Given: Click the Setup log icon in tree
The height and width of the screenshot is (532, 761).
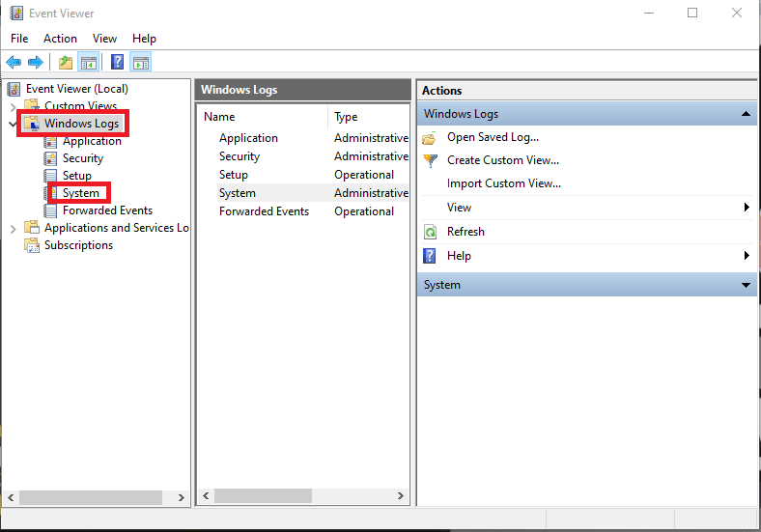Looking at the screenshot, I should [50, 175].
